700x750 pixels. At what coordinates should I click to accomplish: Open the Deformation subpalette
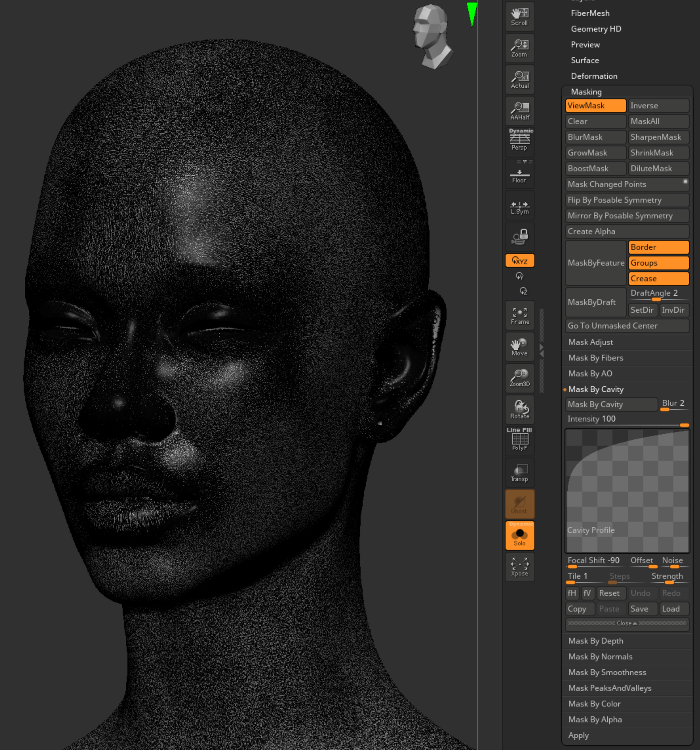point(594,76)
